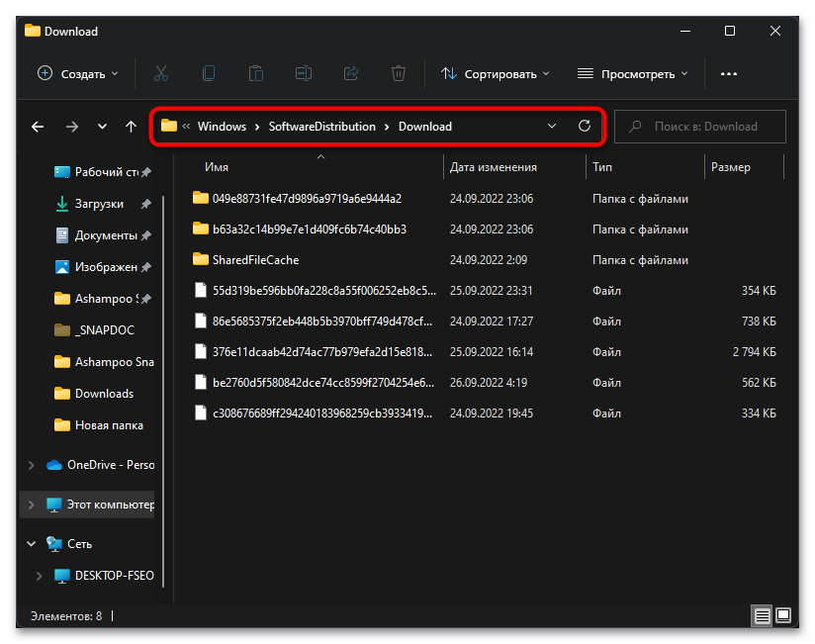Sort by Дата изменения column header
This screenshot has height=644, width=815.
point(494,167)
